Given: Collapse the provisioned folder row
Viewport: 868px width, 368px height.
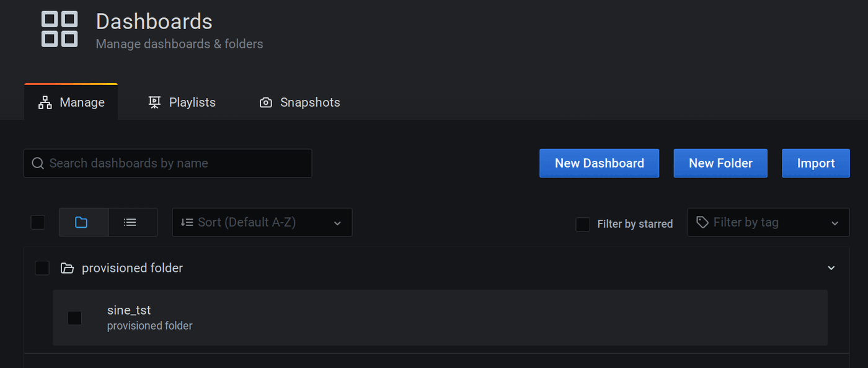Looking at the screenshot, I should 831,267.
